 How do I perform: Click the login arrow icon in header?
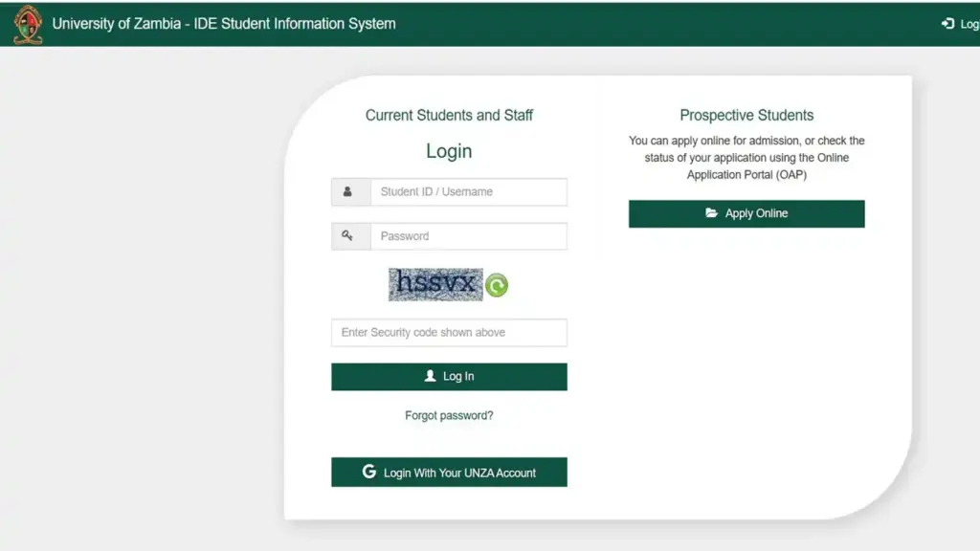pos(947,24)
